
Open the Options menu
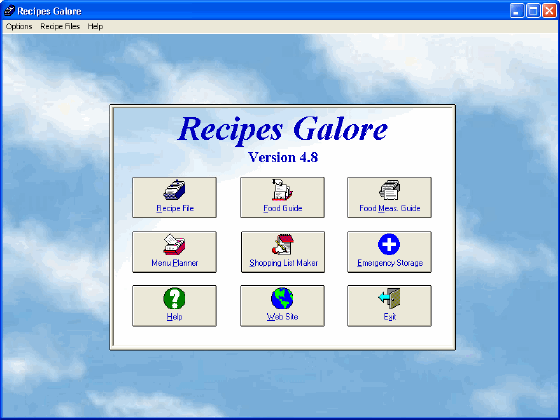tap(19, 26)
